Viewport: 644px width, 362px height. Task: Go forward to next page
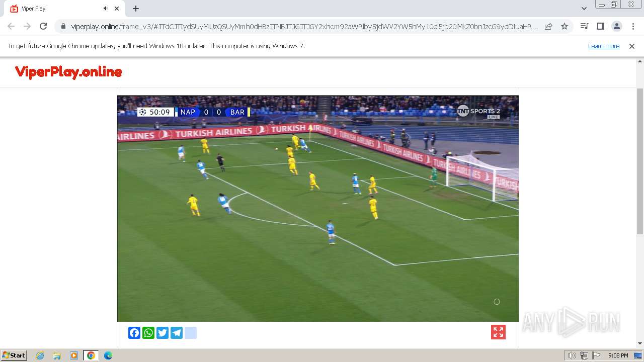tap(27, 26)
